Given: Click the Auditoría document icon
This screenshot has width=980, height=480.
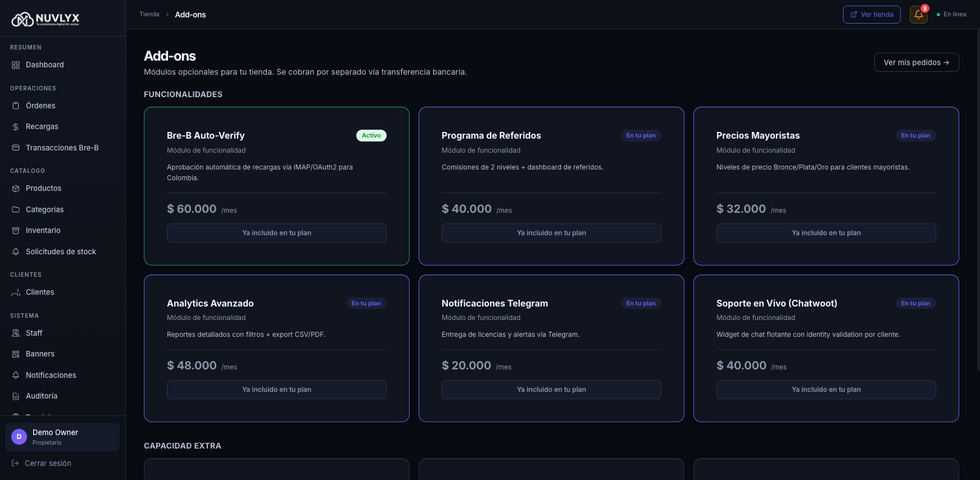Looking at the screenshot, I should [16, 396].
